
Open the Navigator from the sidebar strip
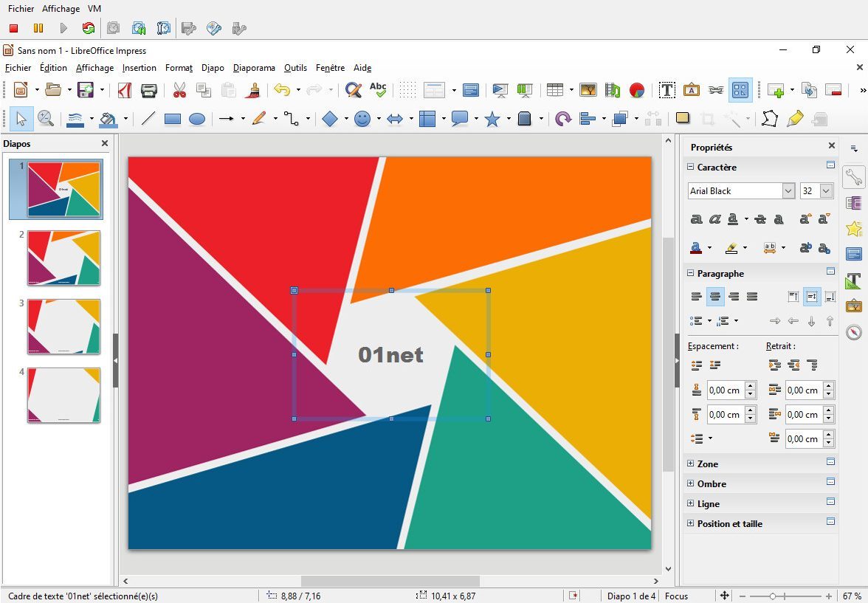pos(854,332)
